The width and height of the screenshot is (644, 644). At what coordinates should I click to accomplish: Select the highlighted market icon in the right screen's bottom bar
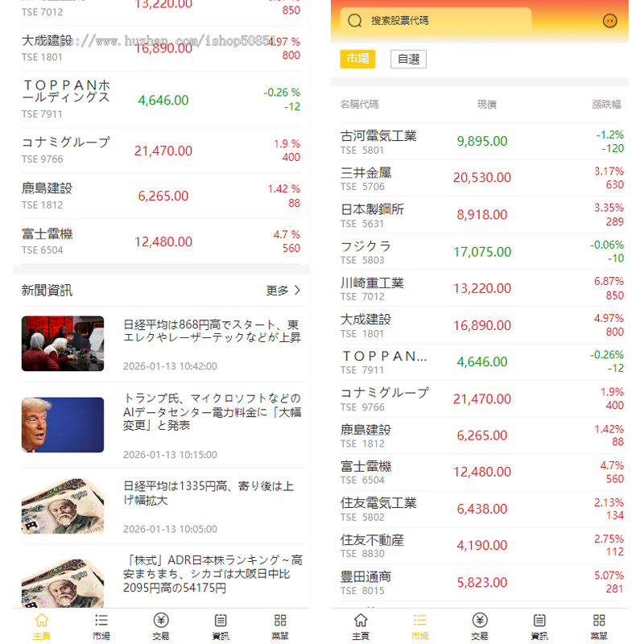(x=419, y=620)
